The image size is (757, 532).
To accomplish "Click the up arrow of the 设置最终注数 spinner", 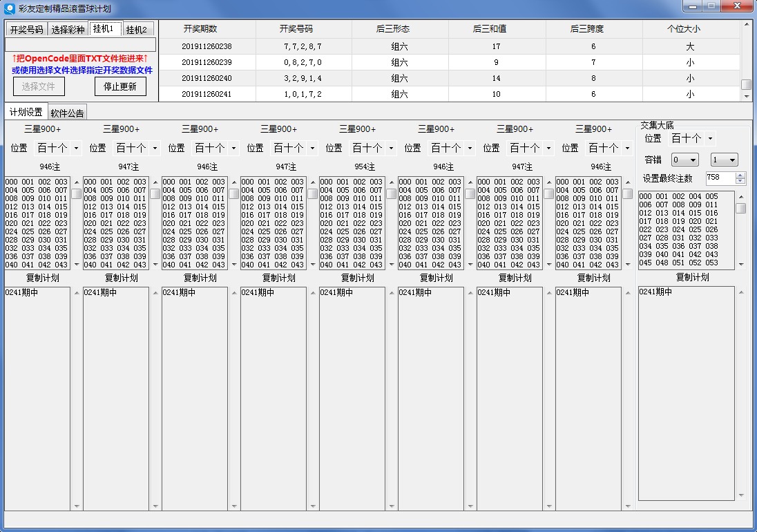I will [740, 175].
